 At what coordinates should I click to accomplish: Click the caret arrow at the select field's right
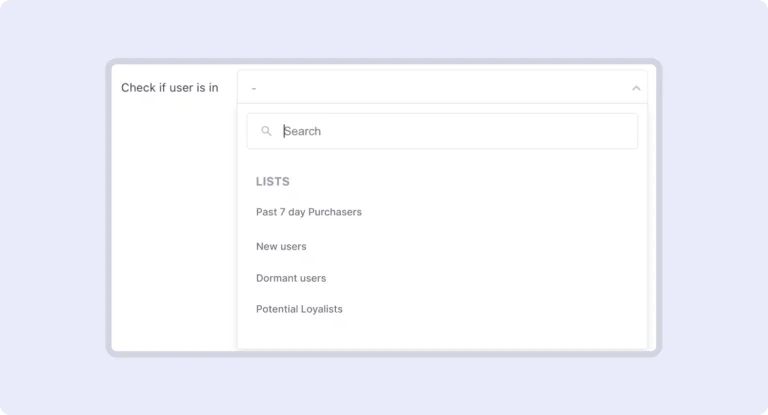pos(636,88)
